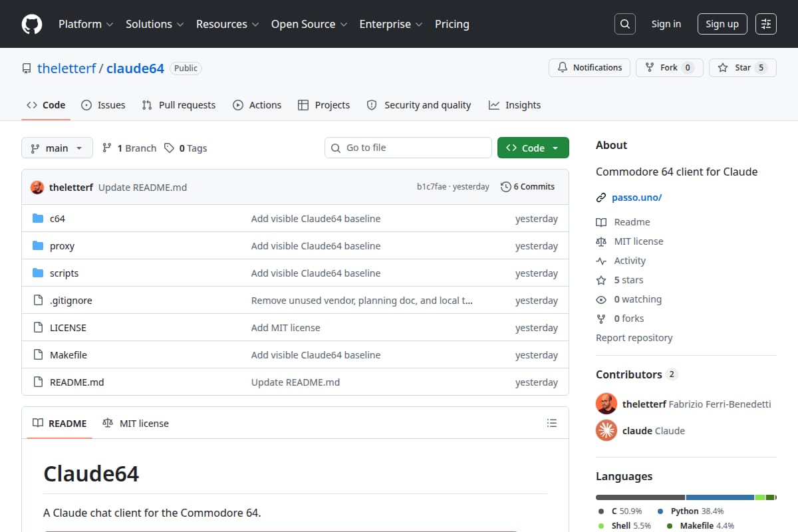
Task: Switch to the Issues tab
Action: coord(103,105)
